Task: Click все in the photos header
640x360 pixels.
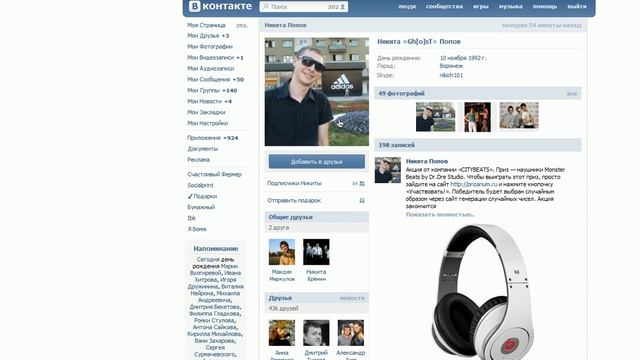Action: 572,94
